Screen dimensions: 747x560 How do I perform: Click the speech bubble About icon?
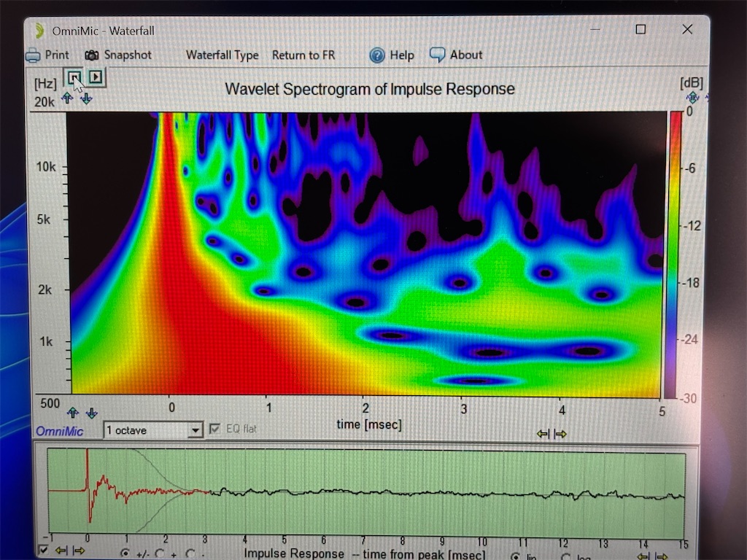[x=437, y=55]
